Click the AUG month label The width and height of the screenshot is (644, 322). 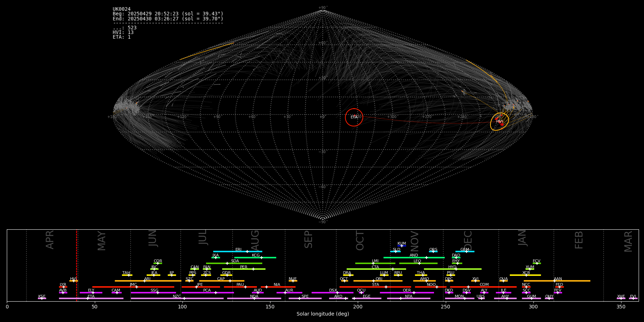pyautogui.click(x=255, y=241)
